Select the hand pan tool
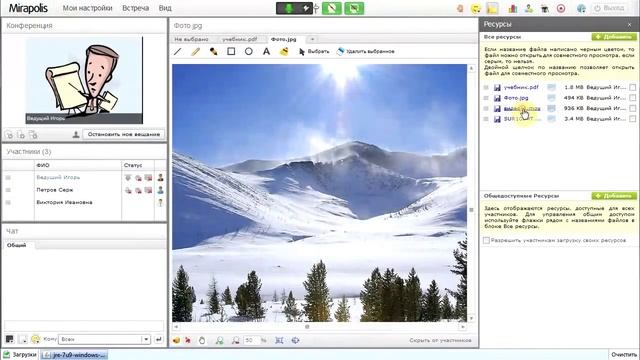The width and height of the screenshot is (640, 360). point(202,340)
